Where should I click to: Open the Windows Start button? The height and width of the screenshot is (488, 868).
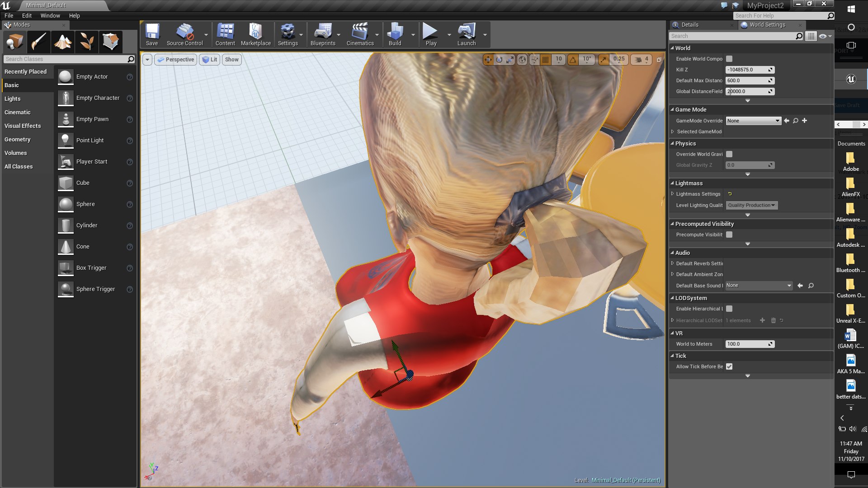click(x=851, y=9)
